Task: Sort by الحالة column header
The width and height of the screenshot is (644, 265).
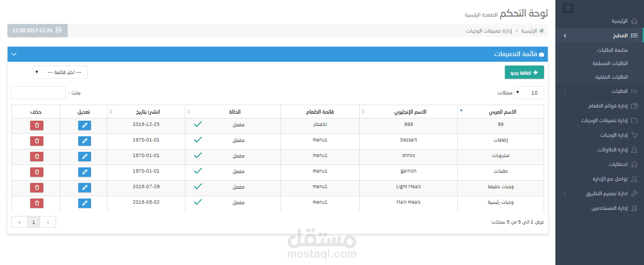Action: (233, 112)
